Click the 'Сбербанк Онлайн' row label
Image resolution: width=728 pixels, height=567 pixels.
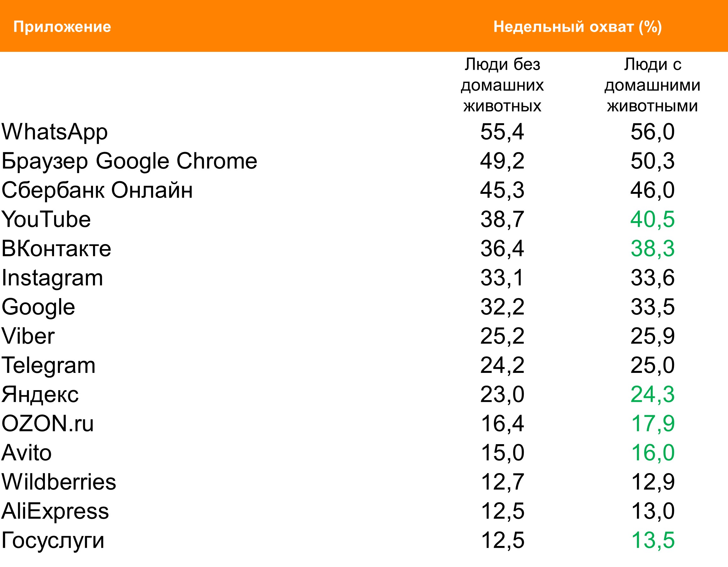[97, 190]
